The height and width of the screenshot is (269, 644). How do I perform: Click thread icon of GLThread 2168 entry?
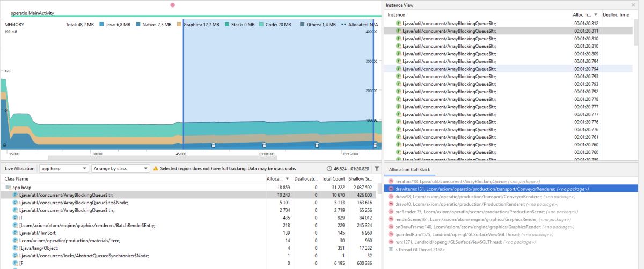tap(391, 250)
